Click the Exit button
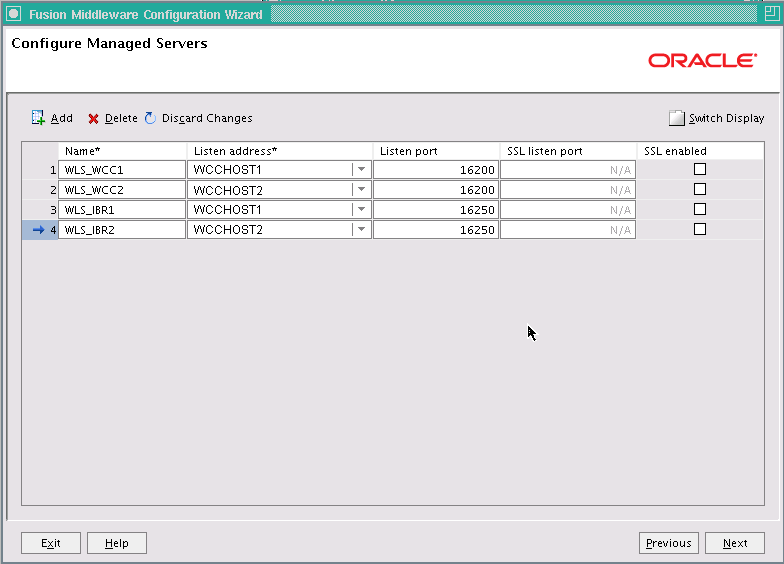Screen dimensions: 784x564 pyautogui.click(x=50, y=543)
